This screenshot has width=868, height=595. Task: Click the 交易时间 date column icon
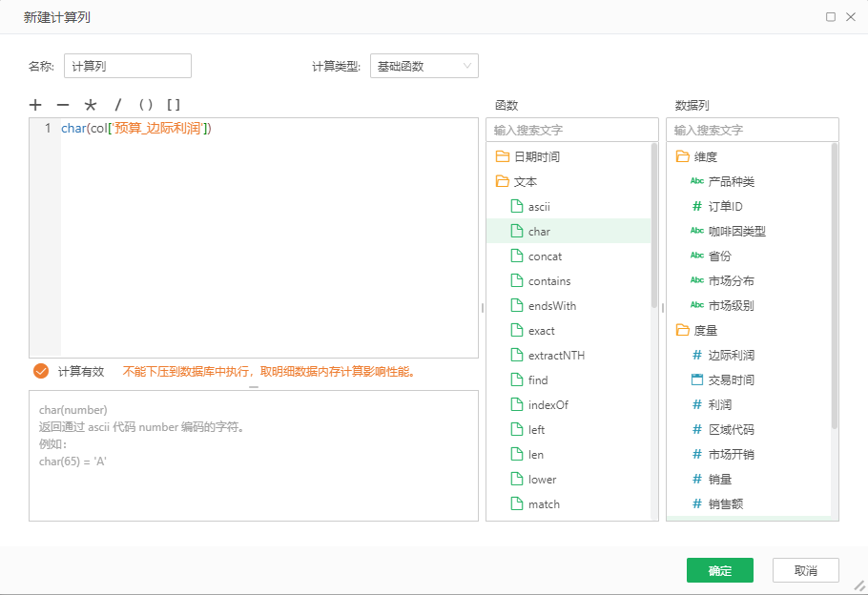coord(696,380)
